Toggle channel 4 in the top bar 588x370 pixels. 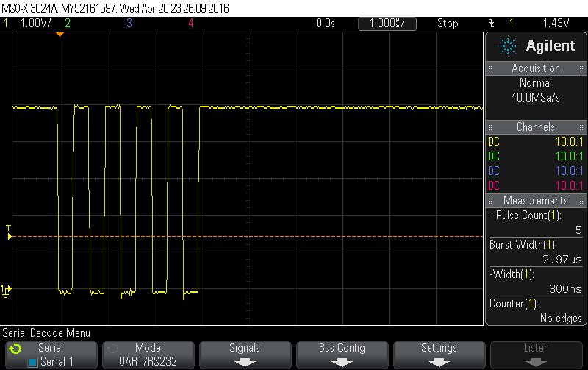pyautogui.click(x=190, y=24)
